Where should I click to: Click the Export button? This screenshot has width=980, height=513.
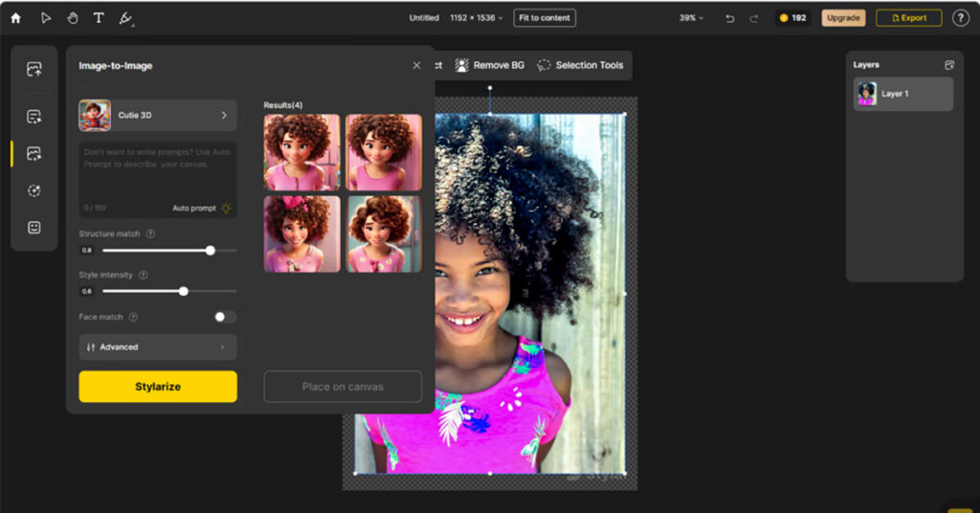908,18
